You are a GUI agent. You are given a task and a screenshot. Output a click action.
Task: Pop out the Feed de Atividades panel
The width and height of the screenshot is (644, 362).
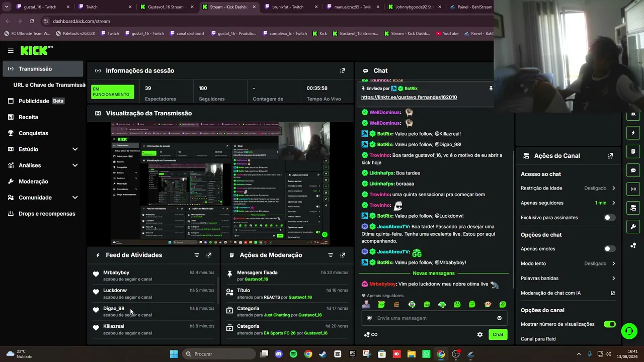coord(209,255)
